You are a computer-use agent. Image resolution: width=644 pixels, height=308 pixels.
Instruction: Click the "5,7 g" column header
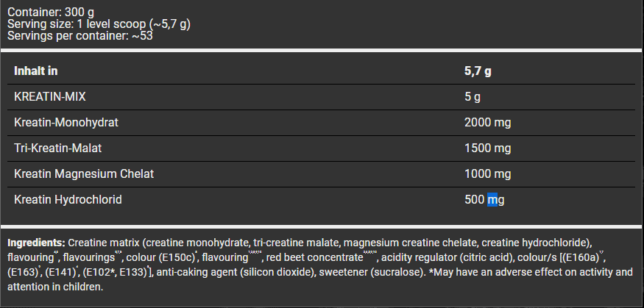tap(478, 71)
